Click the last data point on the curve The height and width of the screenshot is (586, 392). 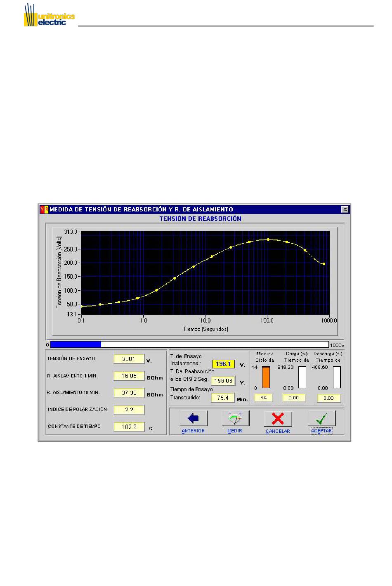coord(324,263)
